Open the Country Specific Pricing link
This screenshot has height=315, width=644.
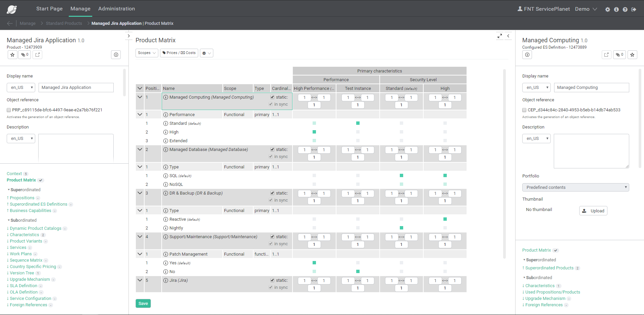click(x=33, y=267)
